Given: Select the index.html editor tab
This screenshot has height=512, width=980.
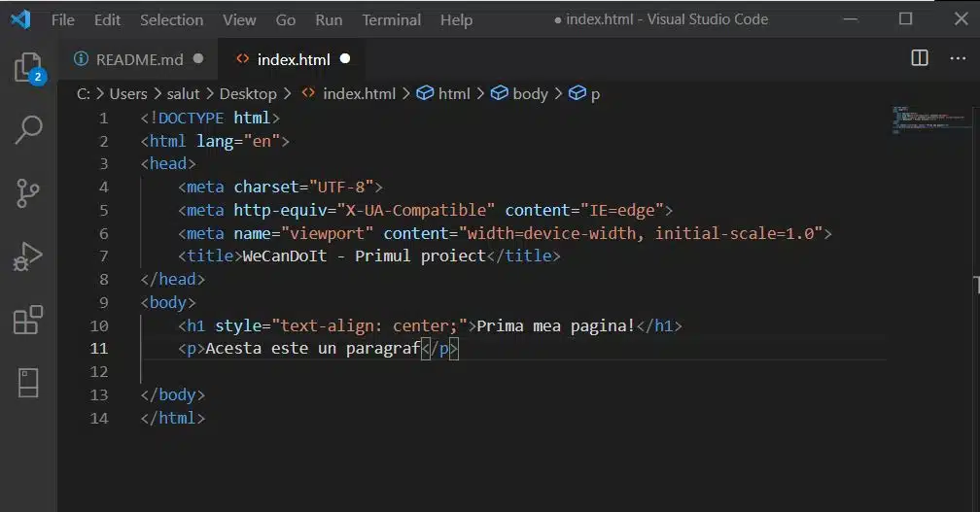Looking at the screenshot, I should [x=293, y=59].
